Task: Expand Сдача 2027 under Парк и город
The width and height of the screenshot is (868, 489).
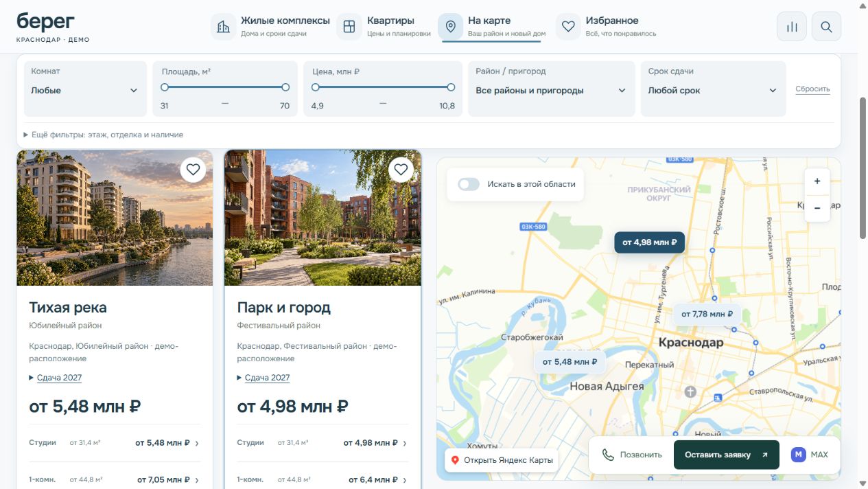Action: pyautogui.click(x=263, y=378)
